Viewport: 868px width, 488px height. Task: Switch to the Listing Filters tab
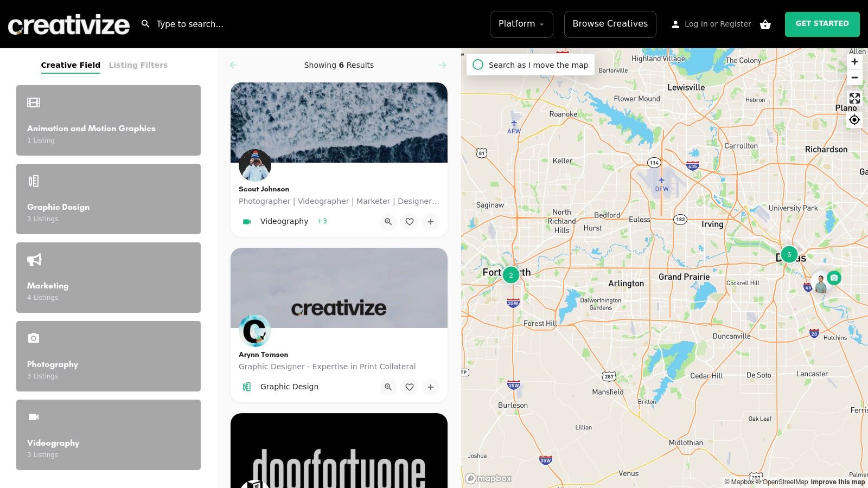point(138,65)
